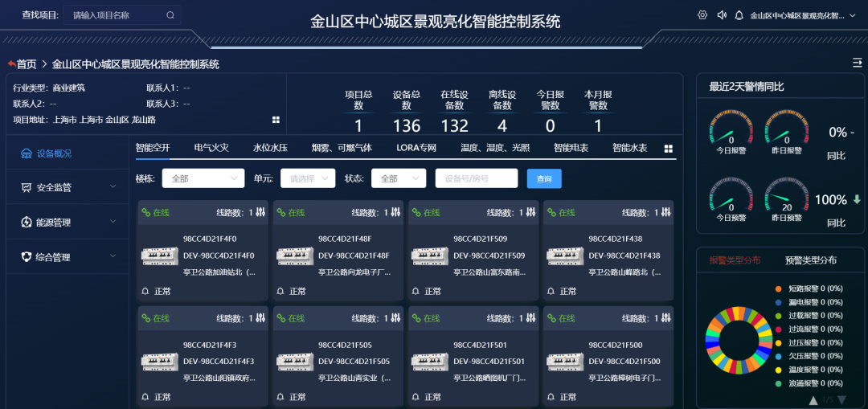Click the 安全监管 monitor icon in sidebar
Image resolution: width=868 pixels, height=409 pixels.
(x=26, y=187)
